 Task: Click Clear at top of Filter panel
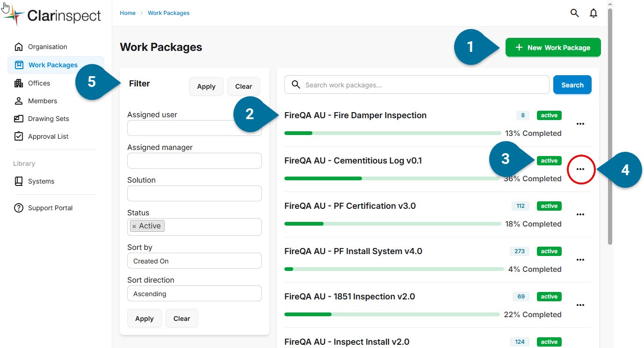coord(244,86)
